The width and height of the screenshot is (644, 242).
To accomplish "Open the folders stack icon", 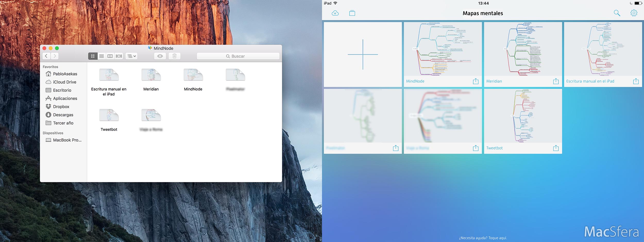I will (x=352, y=13).
